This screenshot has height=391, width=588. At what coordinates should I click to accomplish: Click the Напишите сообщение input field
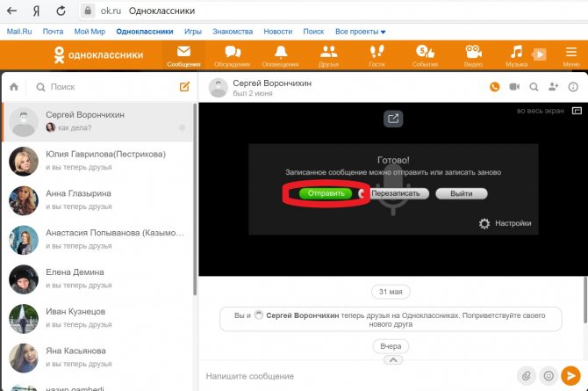(x=358, y=376)
